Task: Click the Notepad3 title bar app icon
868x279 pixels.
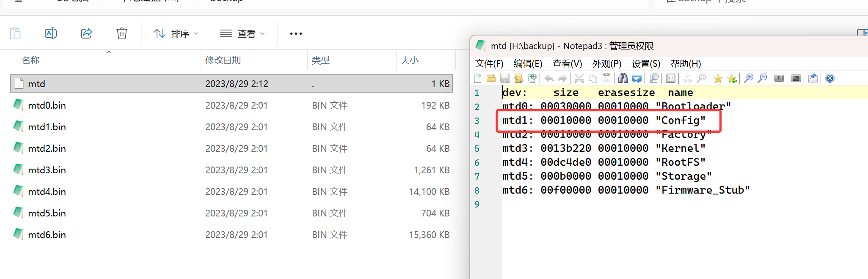Action: click(x=480, y=46)
